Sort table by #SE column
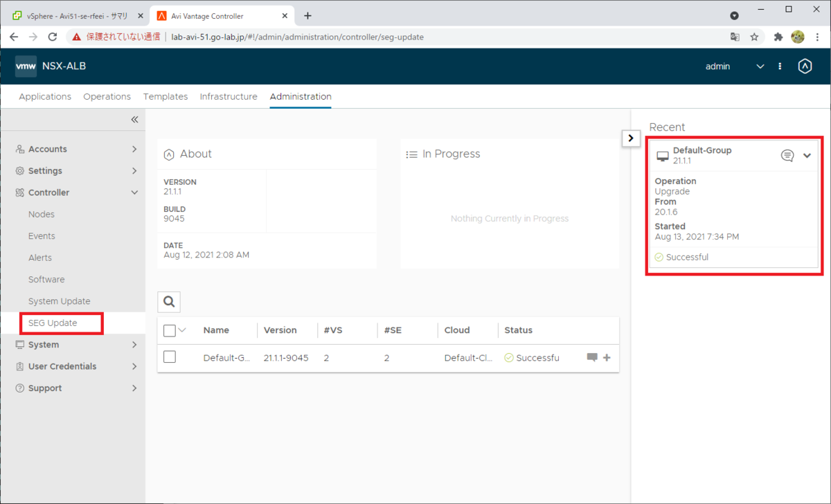Viewport: 831px width, 504px height. click(393, 330)
